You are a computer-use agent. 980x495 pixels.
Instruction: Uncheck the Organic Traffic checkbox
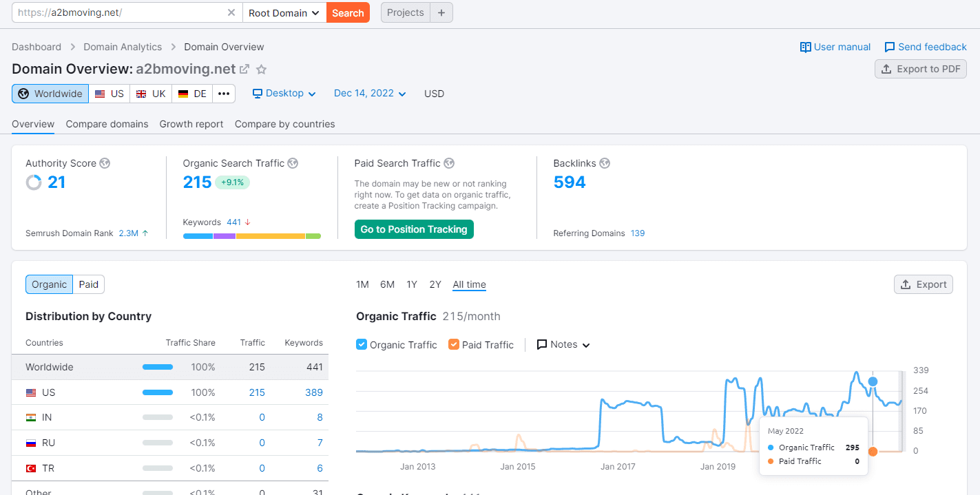[x=362, y=344]
